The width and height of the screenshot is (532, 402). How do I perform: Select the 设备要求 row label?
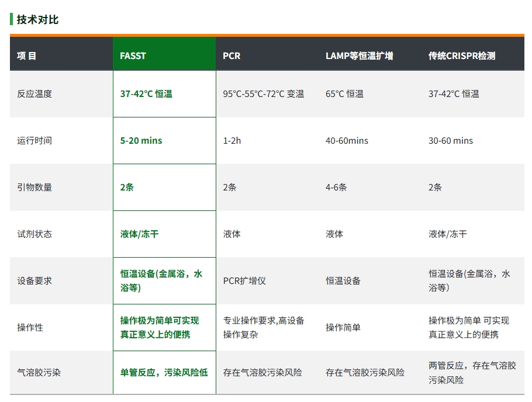tap(34, 281)
